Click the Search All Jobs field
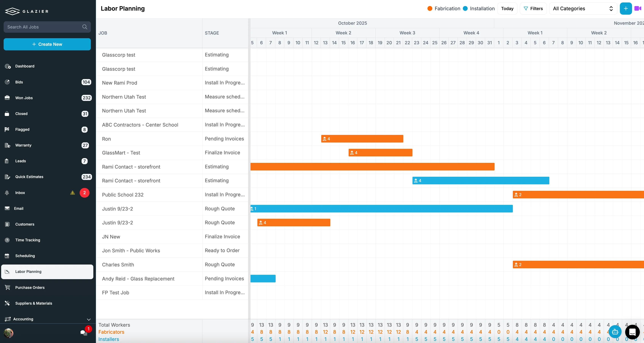This screenshot has width=644, height=343. click(x=47, y=27)
